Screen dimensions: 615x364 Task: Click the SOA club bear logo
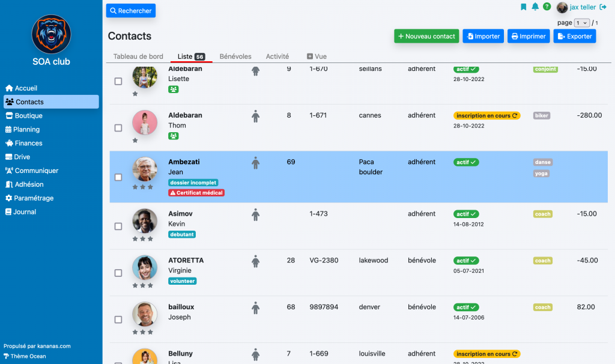[x=52, y=34]
